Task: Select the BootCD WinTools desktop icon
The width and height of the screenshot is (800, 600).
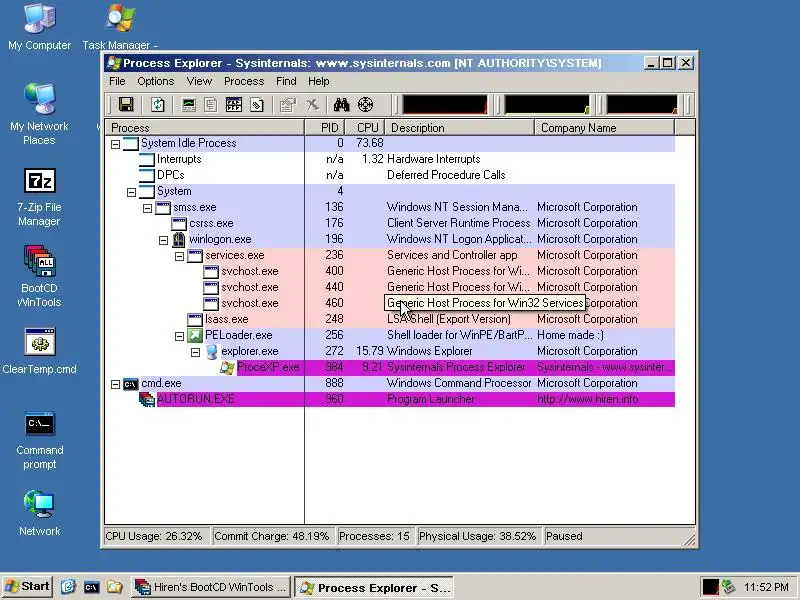Action: (39, 276)
